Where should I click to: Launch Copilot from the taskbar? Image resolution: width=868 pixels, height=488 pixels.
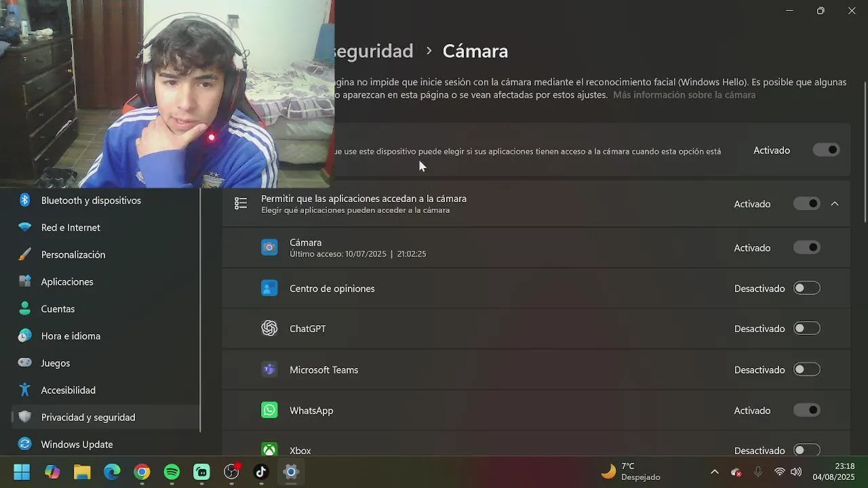52,472
